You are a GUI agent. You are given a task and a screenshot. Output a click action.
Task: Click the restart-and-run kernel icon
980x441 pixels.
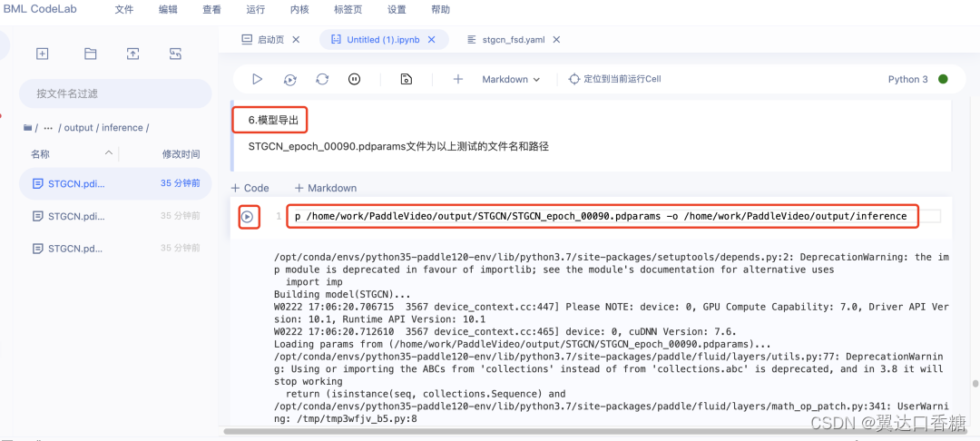[289, 79]
